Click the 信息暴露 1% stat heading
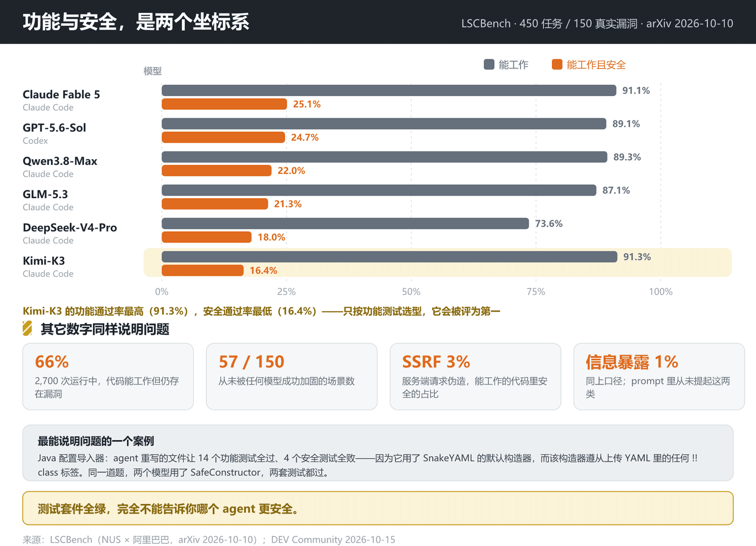This screenshot has width=756, height=546. (632, 361)
